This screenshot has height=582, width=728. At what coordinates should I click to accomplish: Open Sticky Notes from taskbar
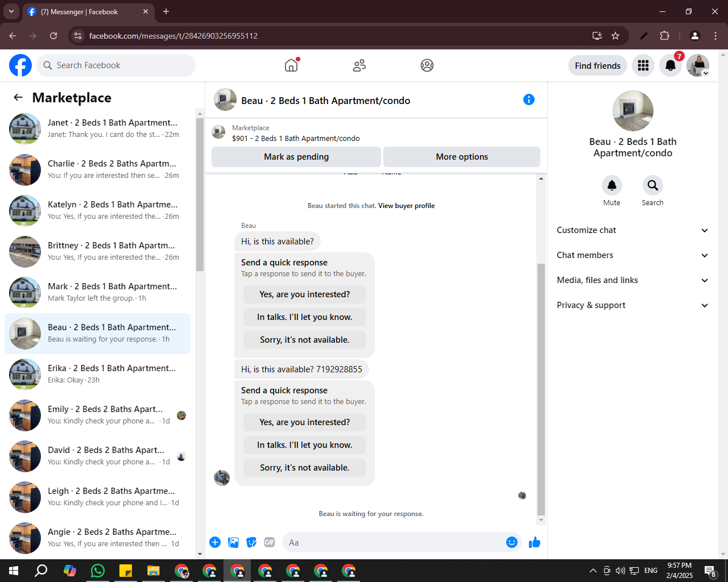tap(126, 571)
